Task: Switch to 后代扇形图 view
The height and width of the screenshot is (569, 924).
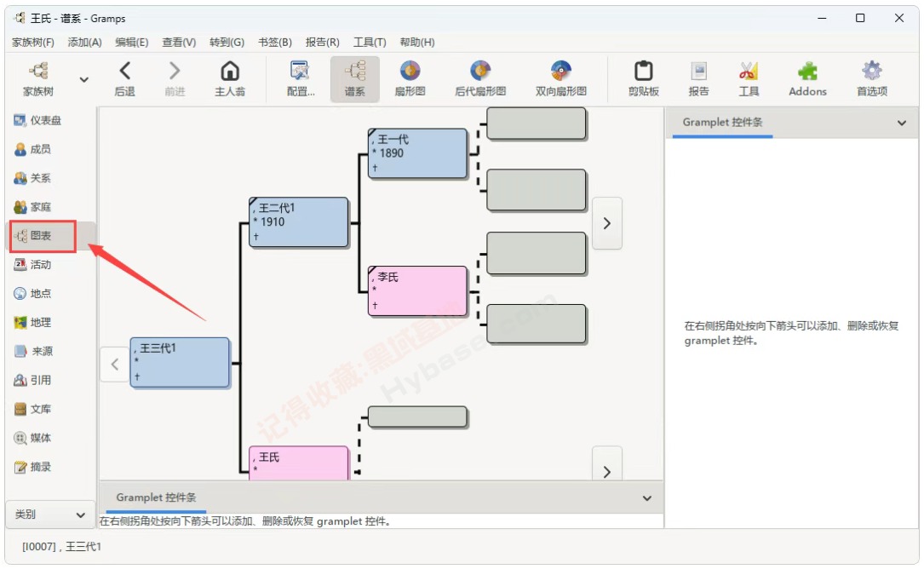Action: [x=480, y=79]
